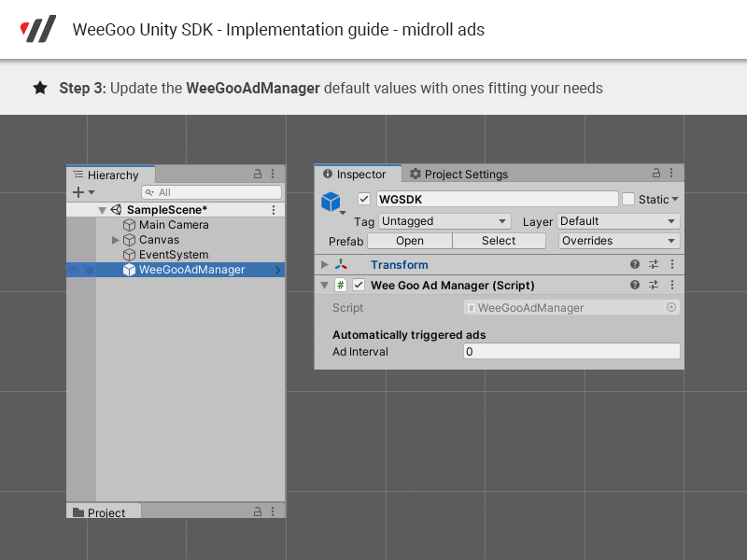This screenshot has height=560, width=747.
Task: Toggle the WGSDK object active checkbox
Action: pos(364,199)
